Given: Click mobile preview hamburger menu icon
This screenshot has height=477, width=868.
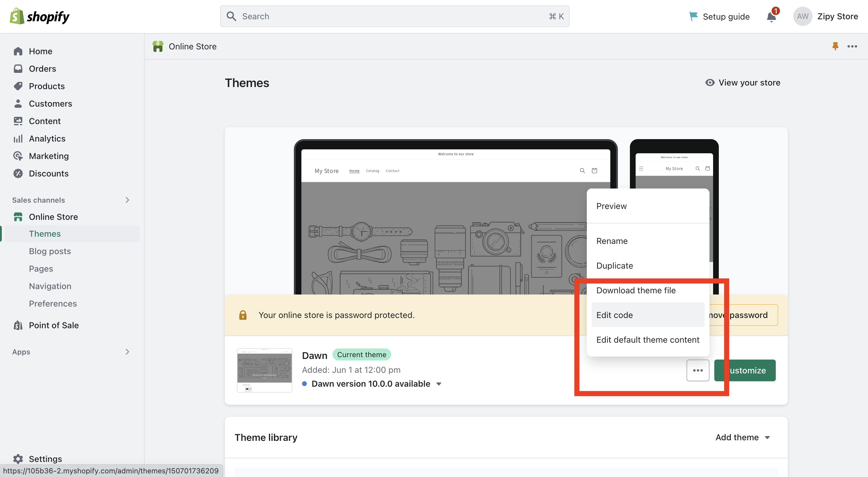Looking at the screenshot, I should [x=641, y=168].
